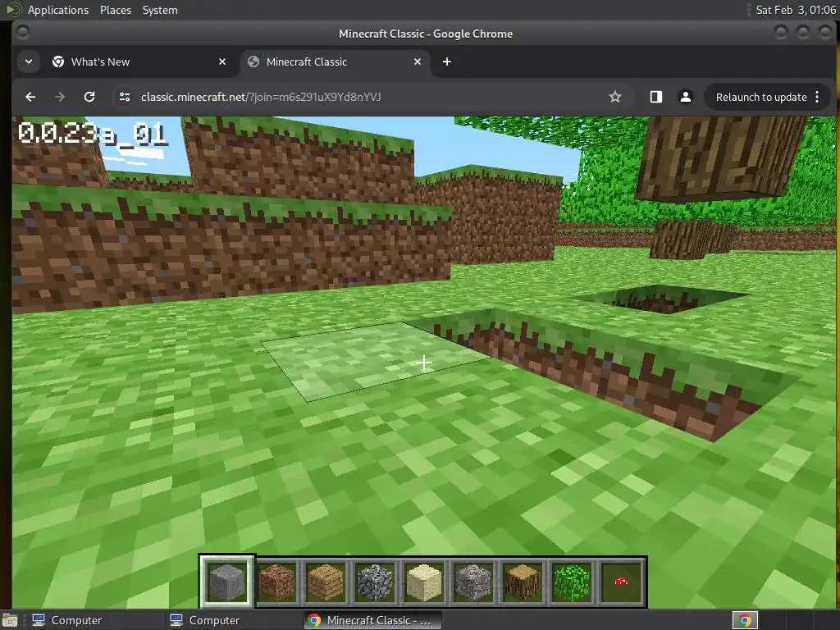The image size is (840, 630).
Task: View site information for classic.minecraft.net
Action: pyautogui.click(x=125, y=97)
